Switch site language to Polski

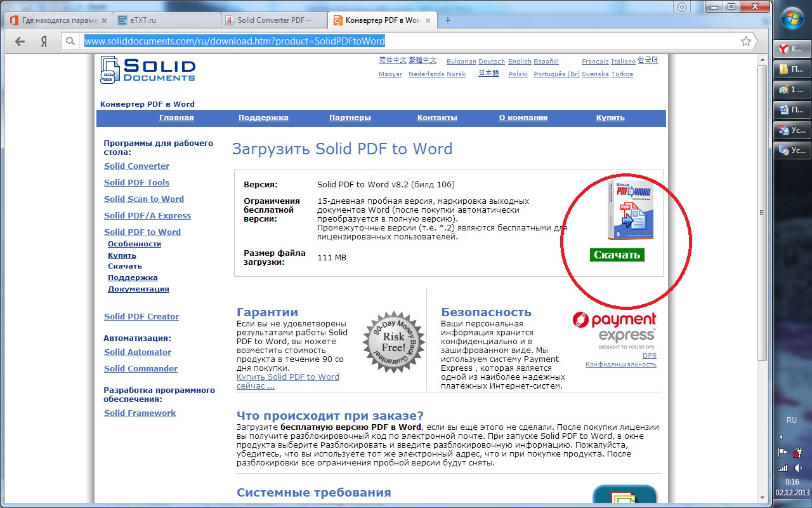pos(518,74)
